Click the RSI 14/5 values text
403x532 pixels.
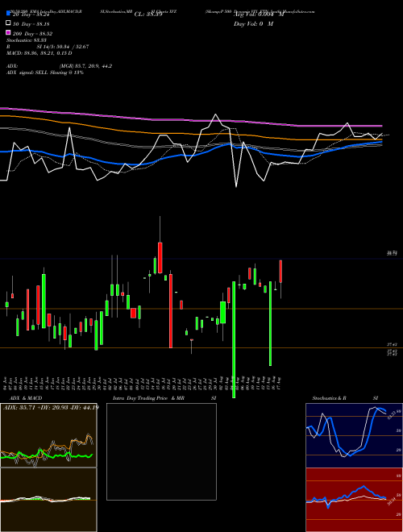point(63,47)
